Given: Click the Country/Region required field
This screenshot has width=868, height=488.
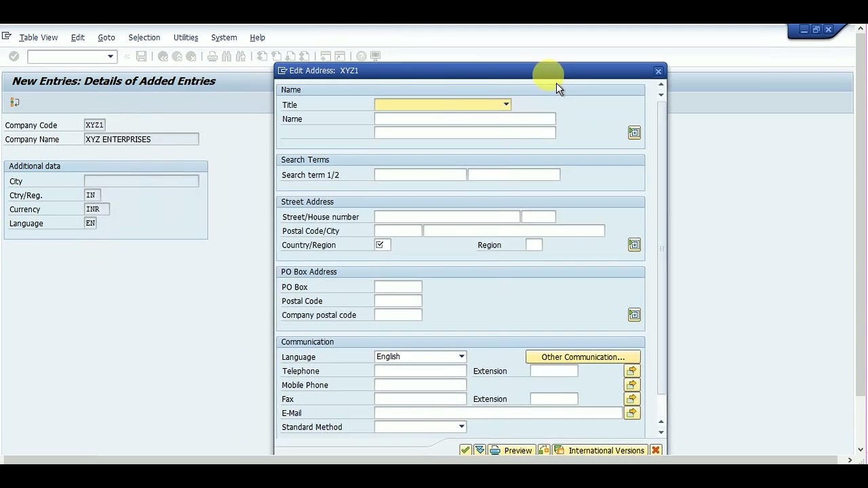Looking at the screenshot, I should (x=382, y=245).
